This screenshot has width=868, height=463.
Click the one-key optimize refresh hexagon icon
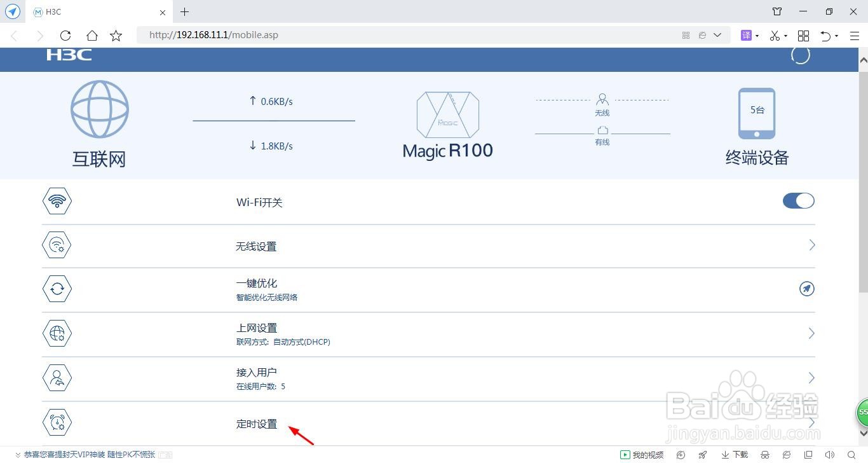point(57,289)
